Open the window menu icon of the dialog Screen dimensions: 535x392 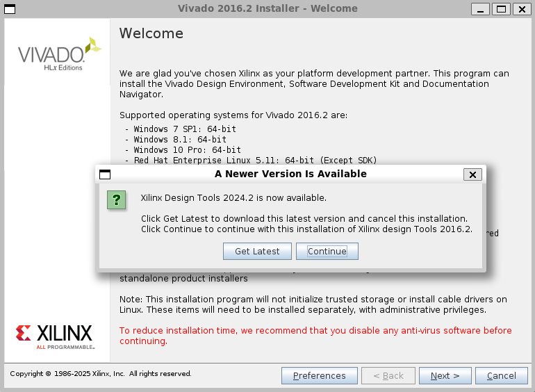click(x=106, y=174)
